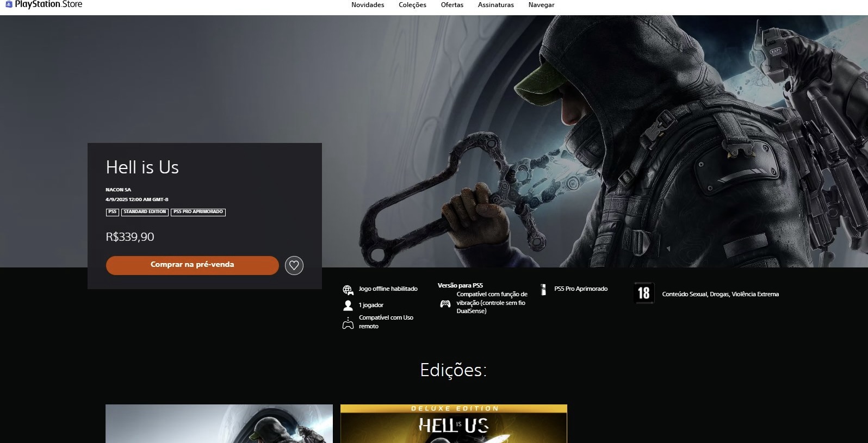Click the Jogo offline habilitado label
868x443 pixels.
pos(388,289)
